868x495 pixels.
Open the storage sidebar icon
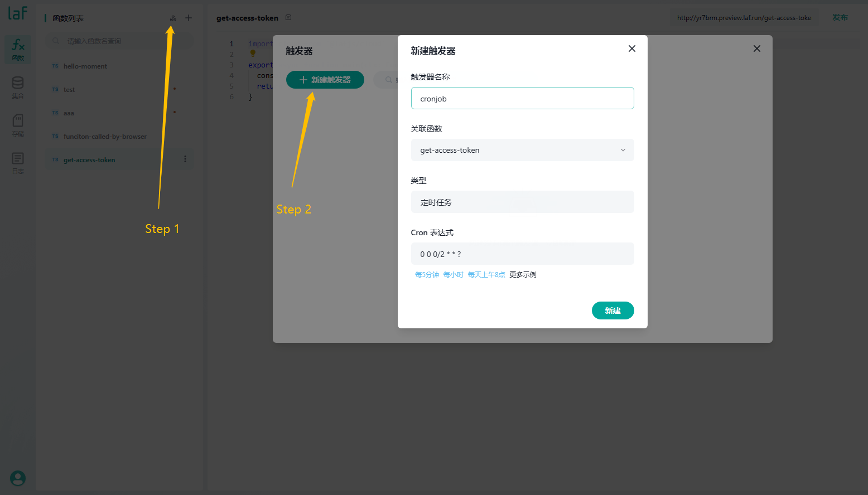click(18, 125)
